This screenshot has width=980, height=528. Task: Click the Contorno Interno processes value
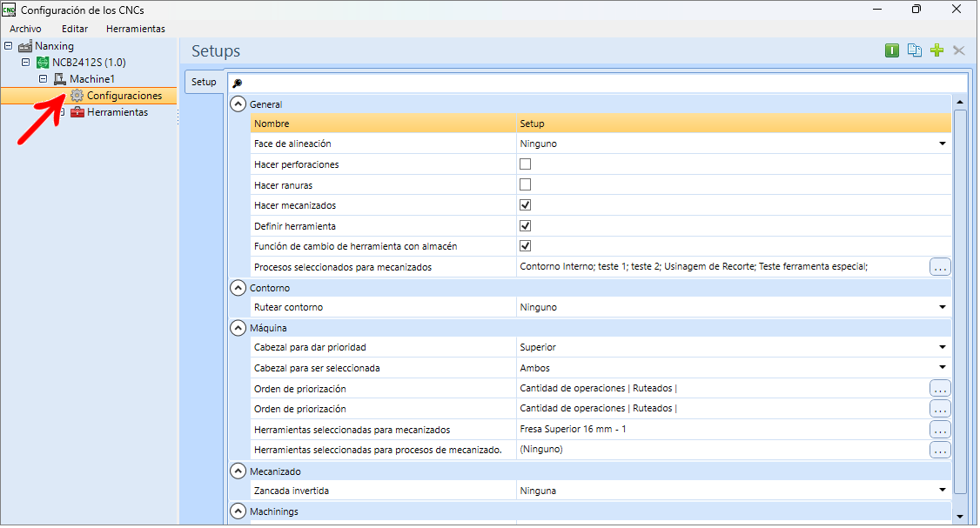693,267
